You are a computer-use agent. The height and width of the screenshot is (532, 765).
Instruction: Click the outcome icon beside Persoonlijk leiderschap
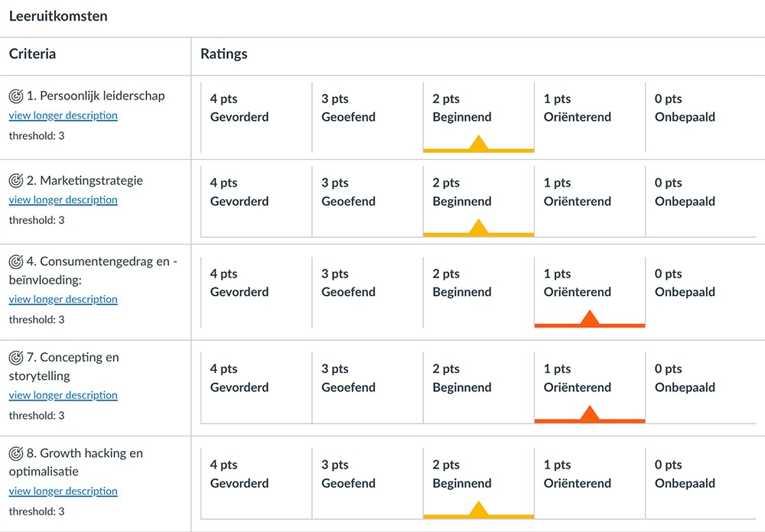pos(16,96)
